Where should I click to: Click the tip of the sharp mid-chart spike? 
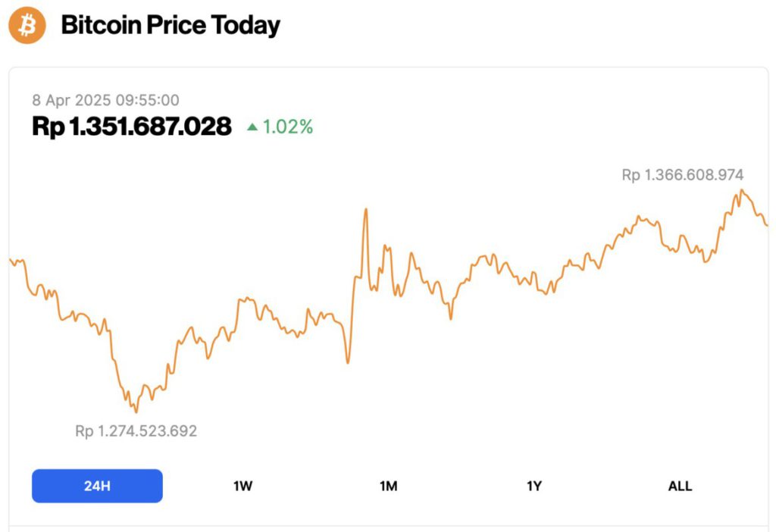366,209
